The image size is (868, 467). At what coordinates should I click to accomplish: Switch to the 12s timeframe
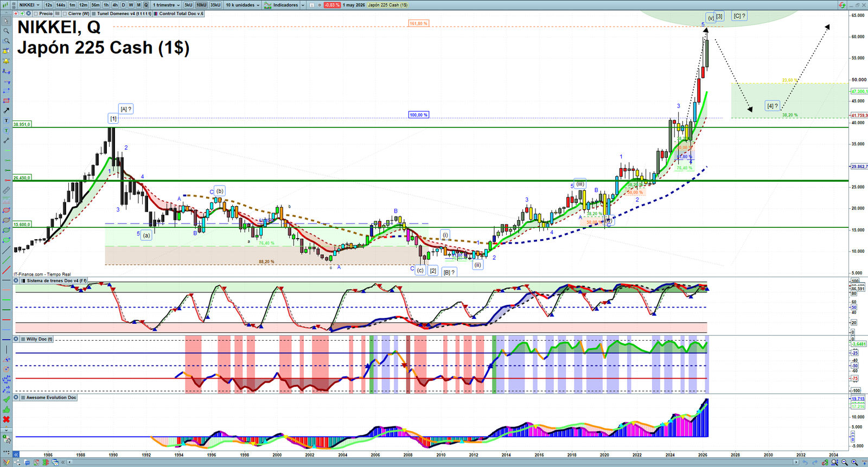pos(49,5)
